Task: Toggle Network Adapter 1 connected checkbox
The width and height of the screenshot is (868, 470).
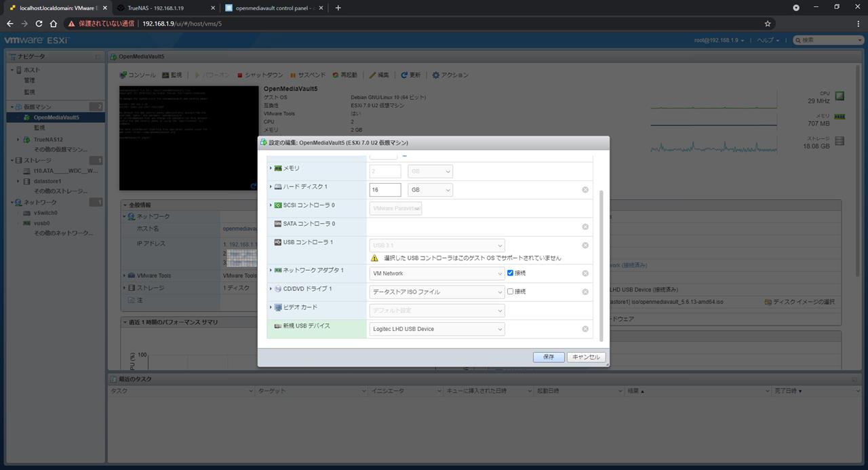Action: pyautogui.click(x=511, y=273)
